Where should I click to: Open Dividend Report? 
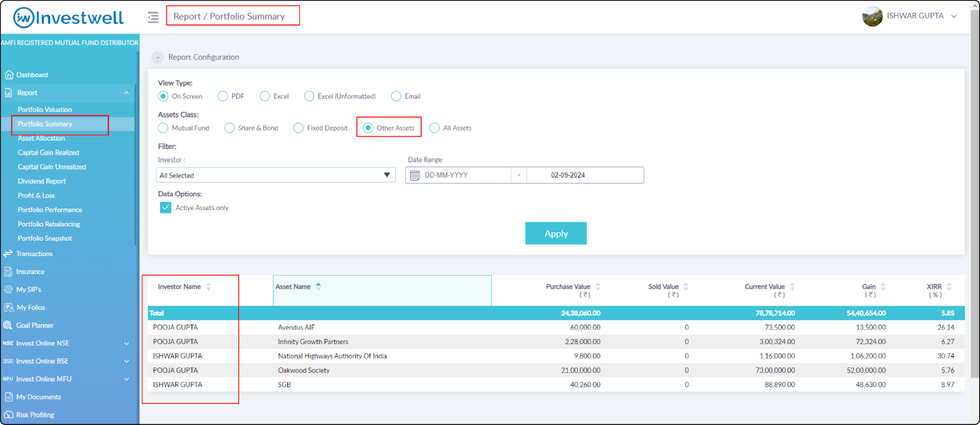click(42, 181)
